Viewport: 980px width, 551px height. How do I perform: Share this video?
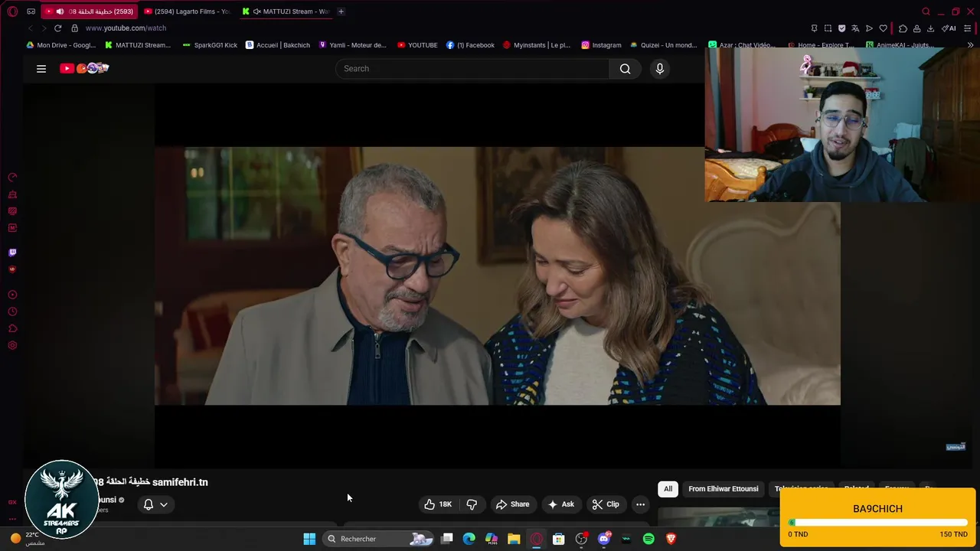(512, 504)
